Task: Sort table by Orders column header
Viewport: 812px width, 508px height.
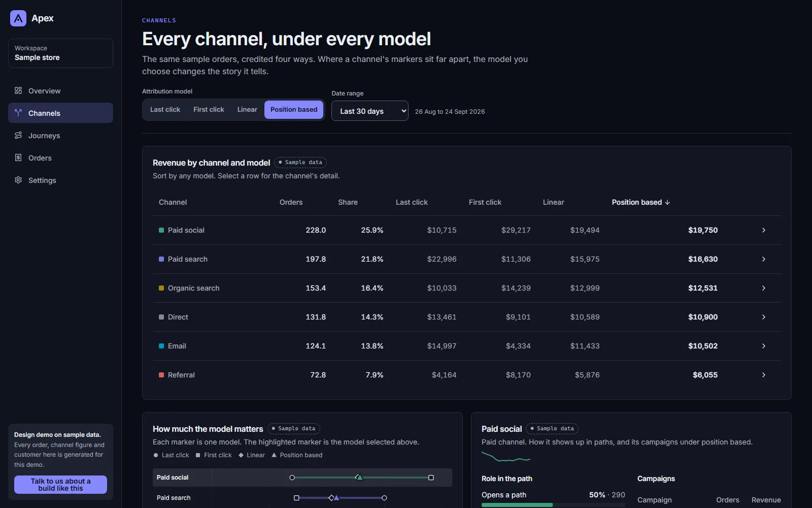Action: [291, 202]
